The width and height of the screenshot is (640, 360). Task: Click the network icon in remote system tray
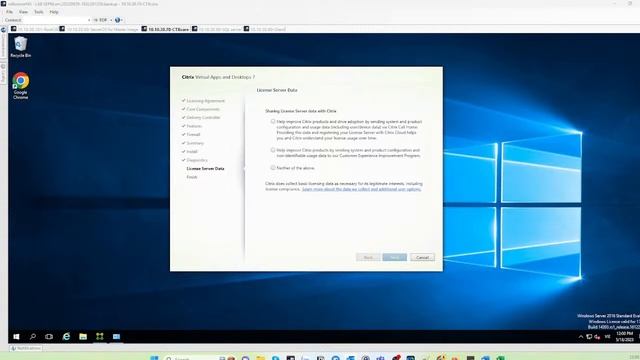tap(589, 337)
